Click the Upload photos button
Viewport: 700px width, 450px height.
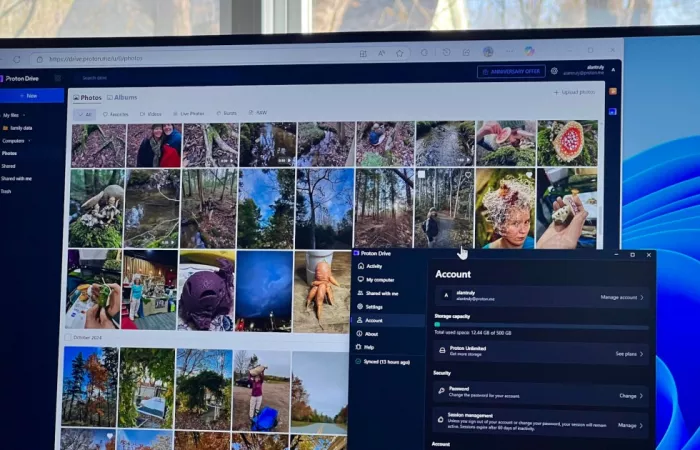click(x=574, y=92)
